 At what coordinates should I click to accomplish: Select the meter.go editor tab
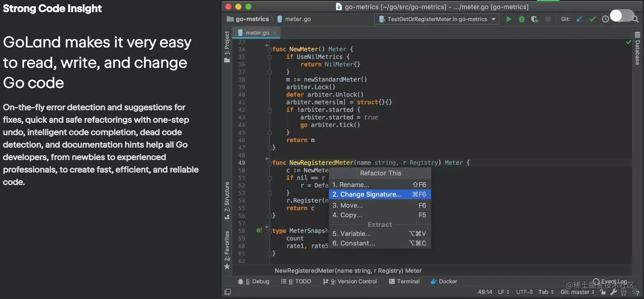point(257,33)
